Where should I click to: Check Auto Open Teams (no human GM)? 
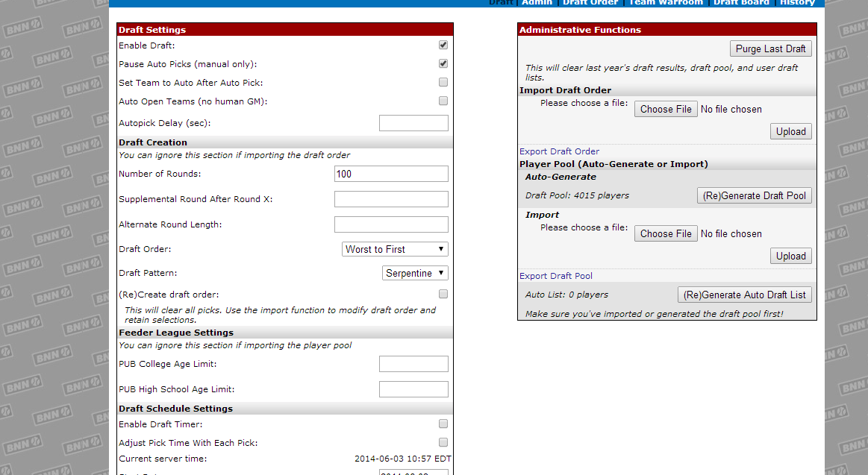tap(443, 101)
